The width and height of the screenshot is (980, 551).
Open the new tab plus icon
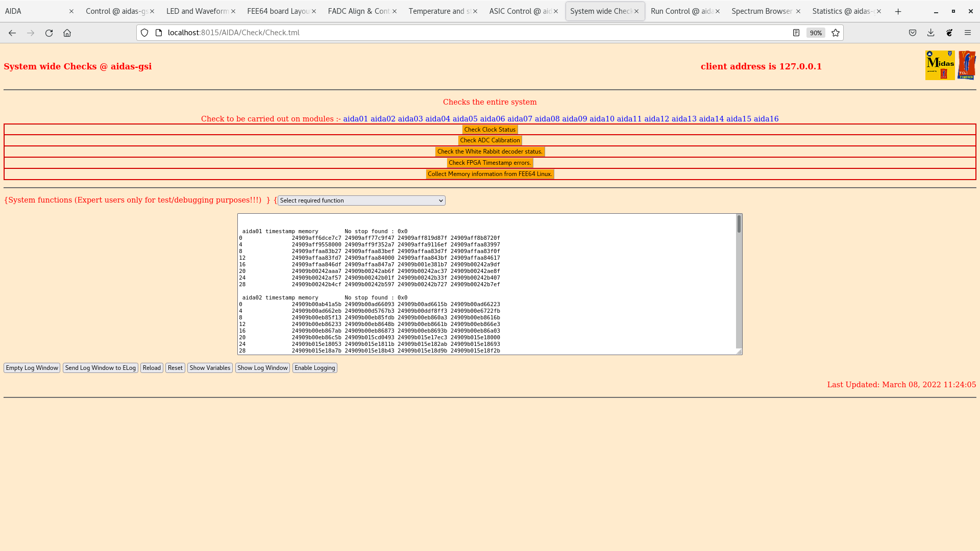pos(898,11)
